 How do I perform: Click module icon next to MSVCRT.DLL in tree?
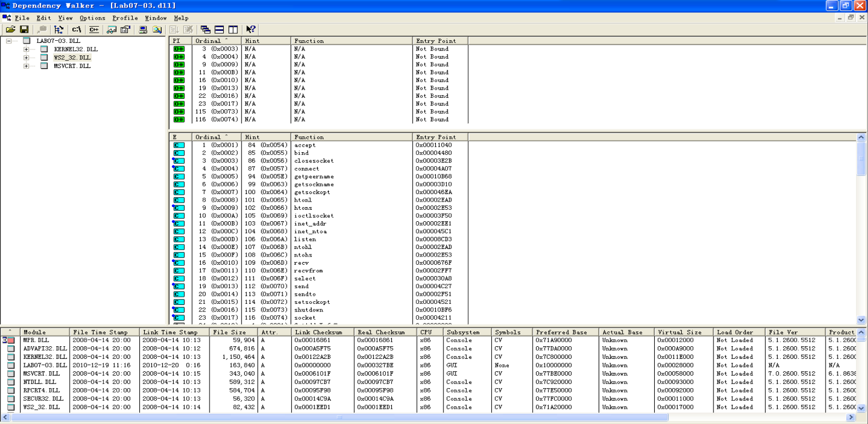click(x=45, y=66)
